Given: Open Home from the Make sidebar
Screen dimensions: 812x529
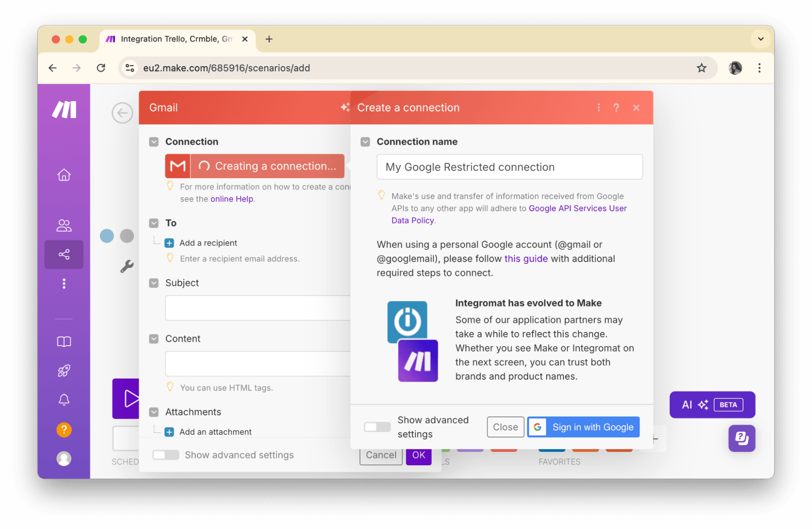Looking at the screenshot, I should coord(64,175).
